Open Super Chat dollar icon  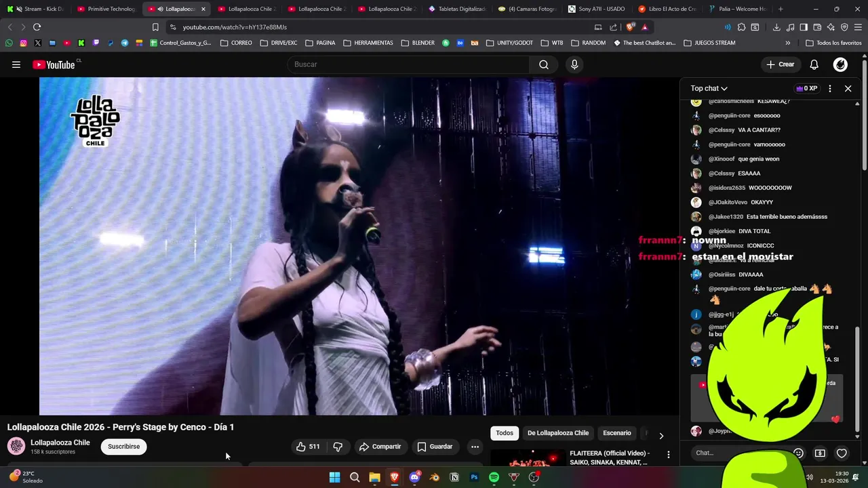(820, 453)
